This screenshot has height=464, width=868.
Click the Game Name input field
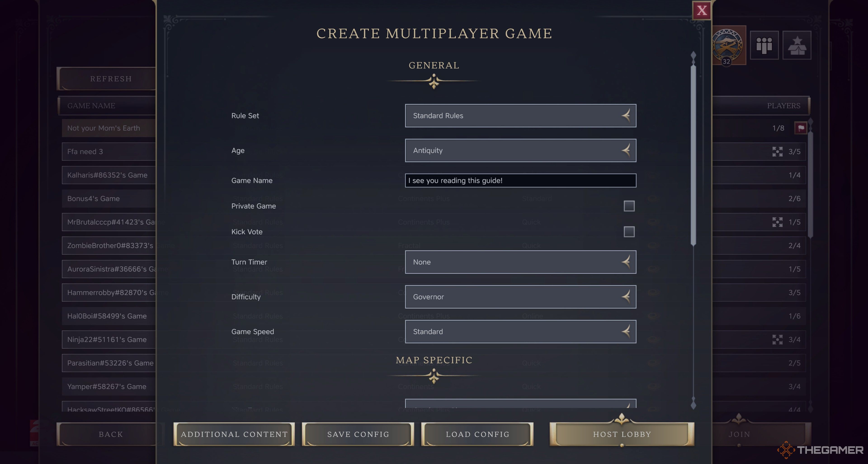(520, 180)
